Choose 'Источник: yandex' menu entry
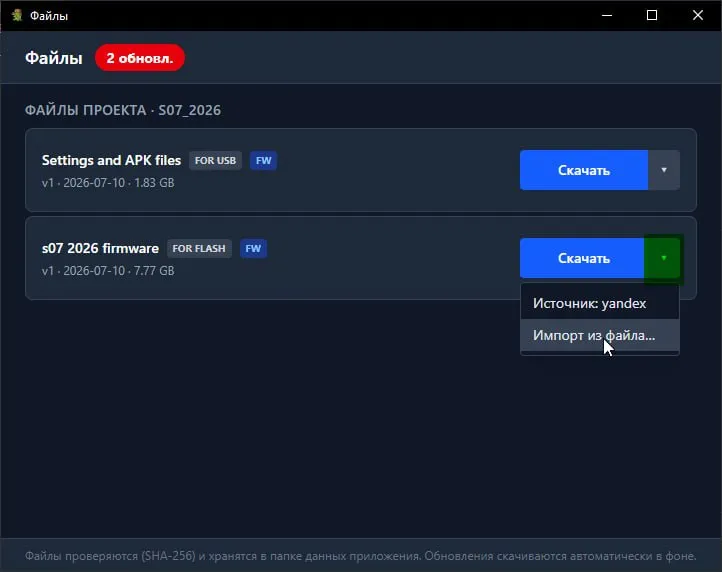Image resolution: width=722 pixels, height=572 pixels. (x=600, y=304)
